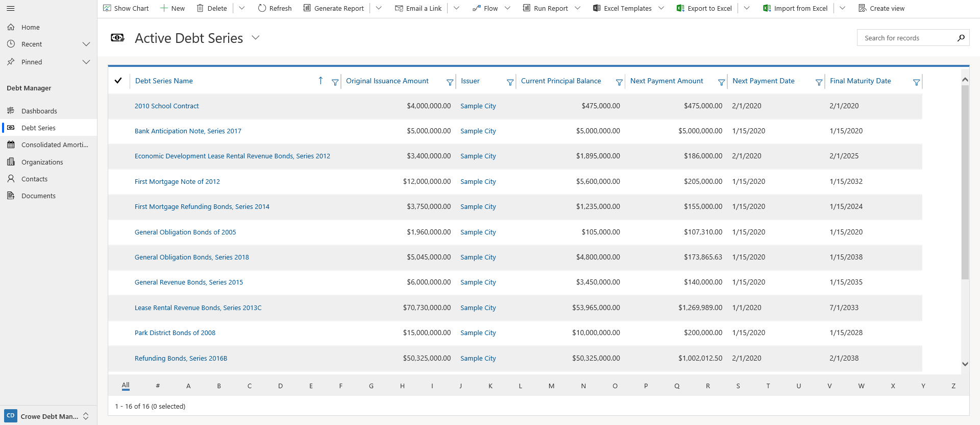Open the Excel Templates dropdown arrow

coord(661,8)
